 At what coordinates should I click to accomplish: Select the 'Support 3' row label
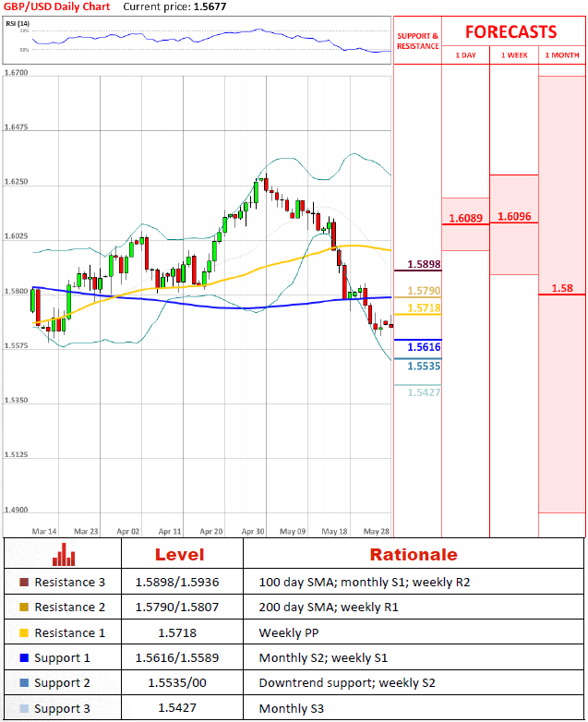[62, 709]
